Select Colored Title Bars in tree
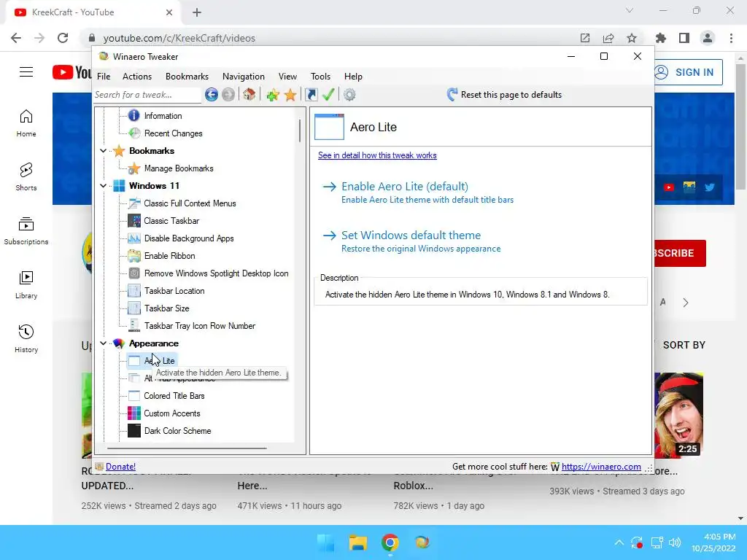 coord(174,396)
